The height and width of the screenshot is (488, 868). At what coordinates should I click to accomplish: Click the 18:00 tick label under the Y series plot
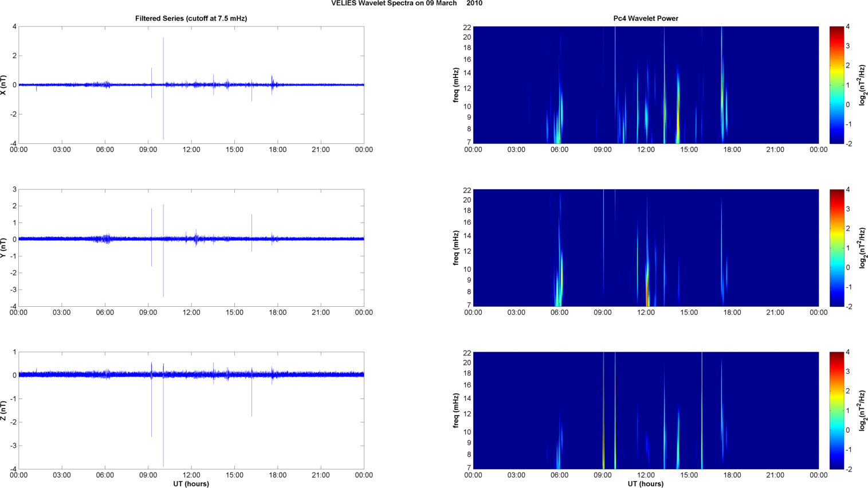pos(278,313)
